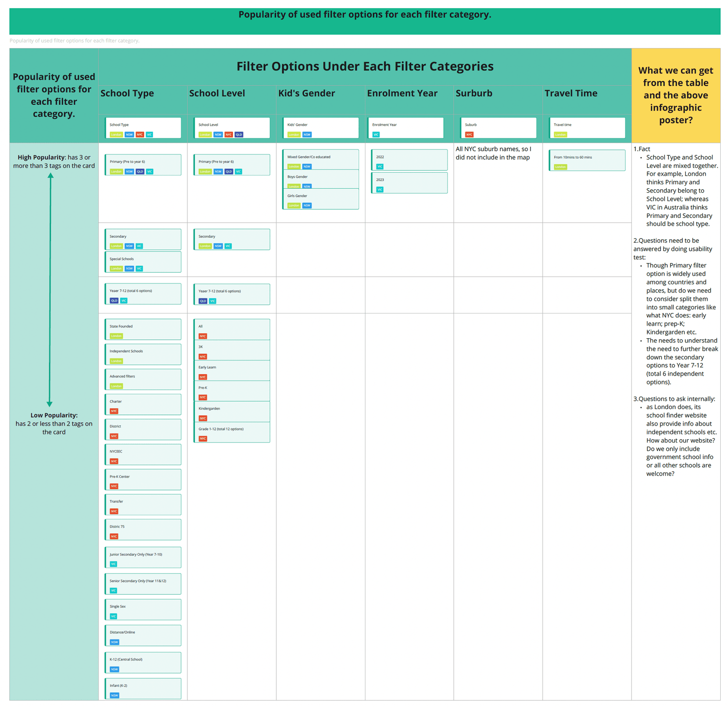
Task: Select the Primary (Pre to year 6) card under School Level
Action: pos(232,165)
